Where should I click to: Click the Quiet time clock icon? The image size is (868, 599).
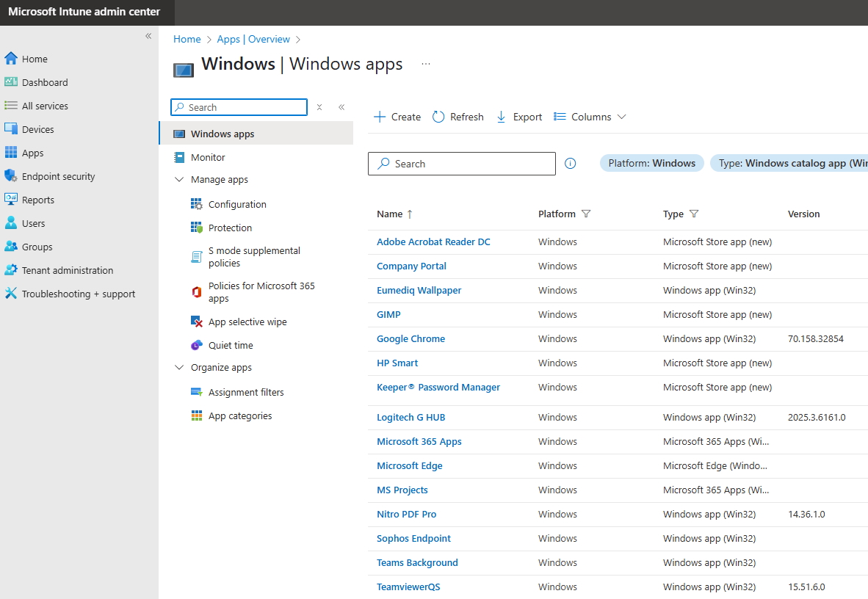(197, 345)
